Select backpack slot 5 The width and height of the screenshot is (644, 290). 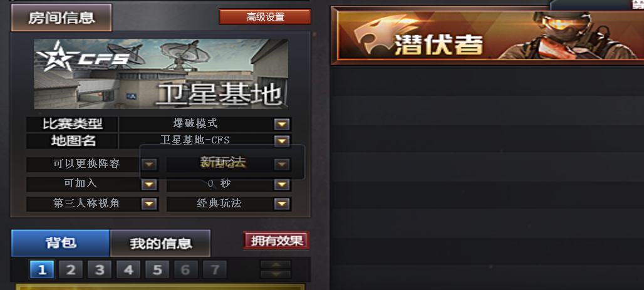point(157,270)
